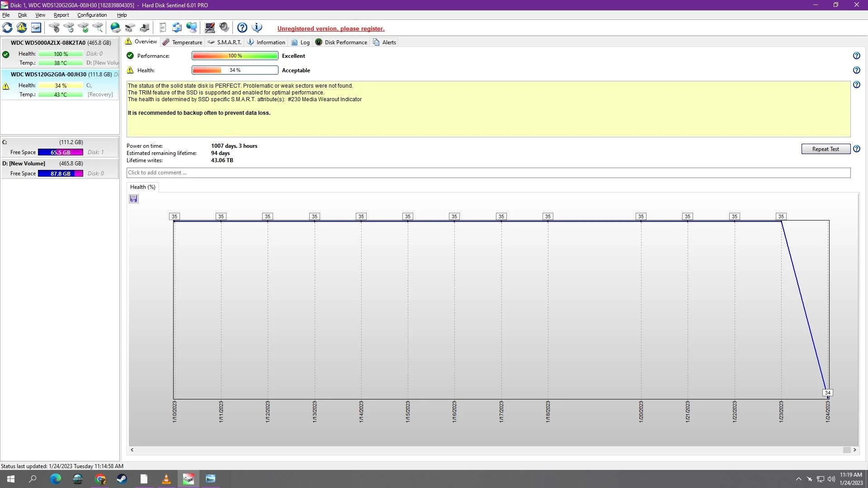Select the C: partition entry
Screen dimensions: 868x488
click(x=60, y=147)
